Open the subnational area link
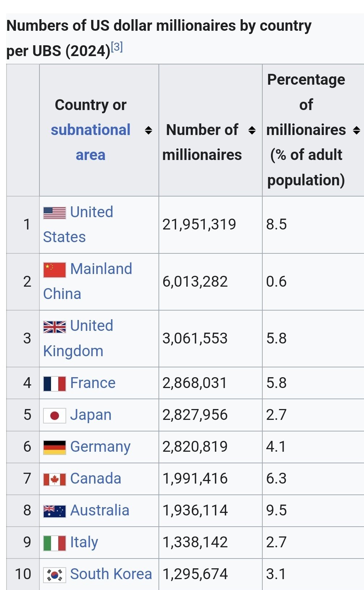The image size is (364, 590). tap(90, 130)
